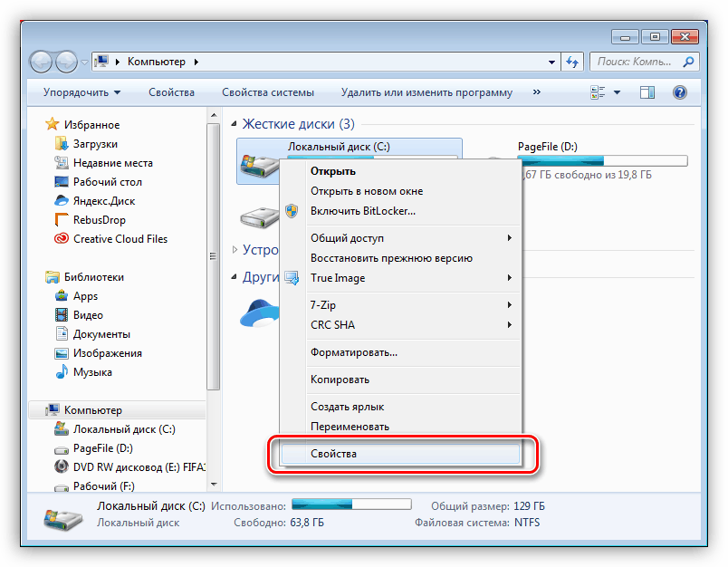Open Help with the question mark icon
728x567 pixels.
(x=680, y=92)
